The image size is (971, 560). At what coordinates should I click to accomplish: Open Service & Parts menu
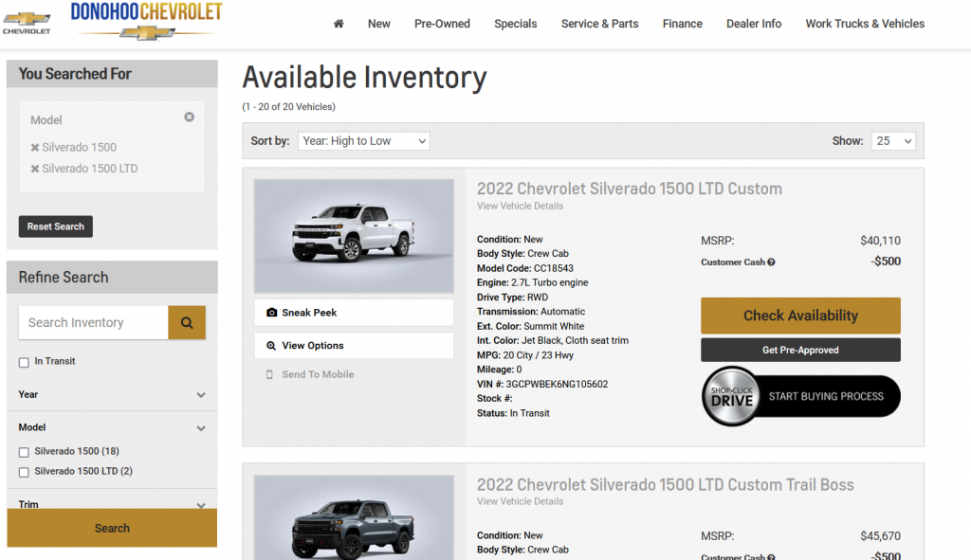[599, 24]
